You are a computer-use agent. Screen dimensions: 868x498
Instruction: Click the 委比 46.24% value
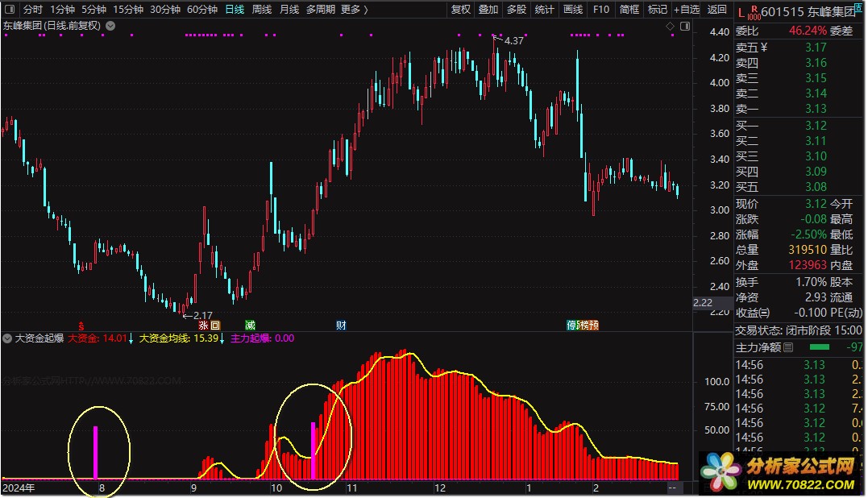point(808,31)
